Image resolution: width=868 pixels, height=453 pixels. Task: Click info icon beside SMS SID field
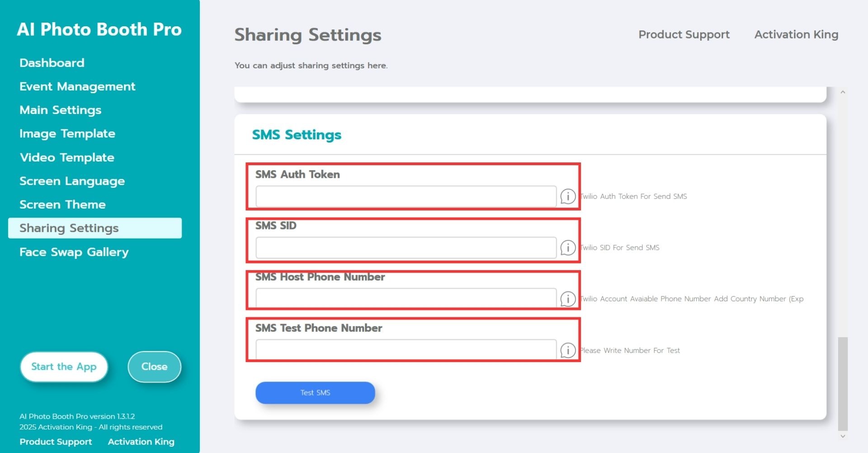click(x=568, y=248)
